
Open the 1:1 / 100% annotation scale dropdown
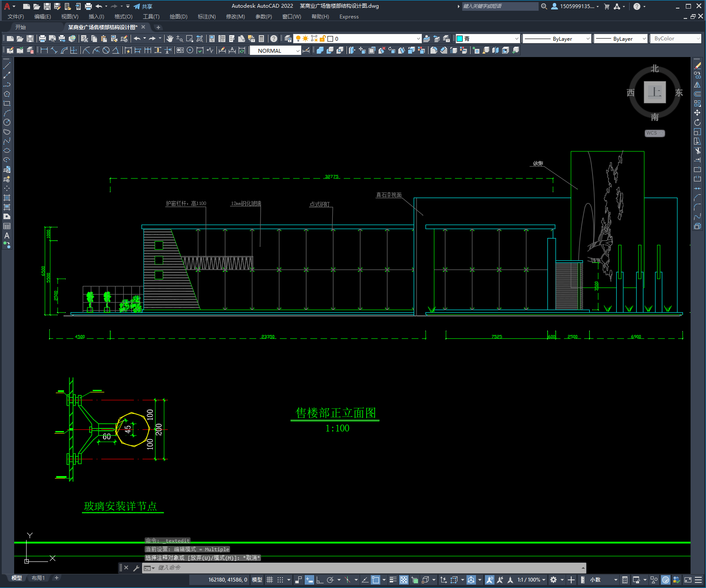[x=531, y=580]
